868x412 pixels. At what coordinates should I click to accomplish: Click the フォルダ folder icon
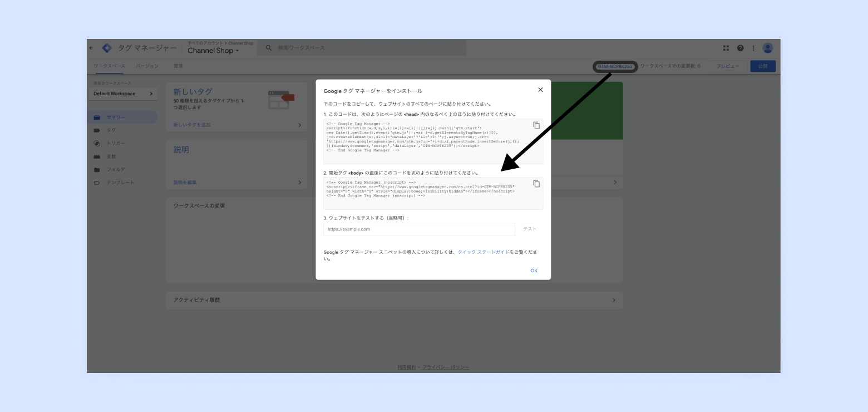click(97, 169)
